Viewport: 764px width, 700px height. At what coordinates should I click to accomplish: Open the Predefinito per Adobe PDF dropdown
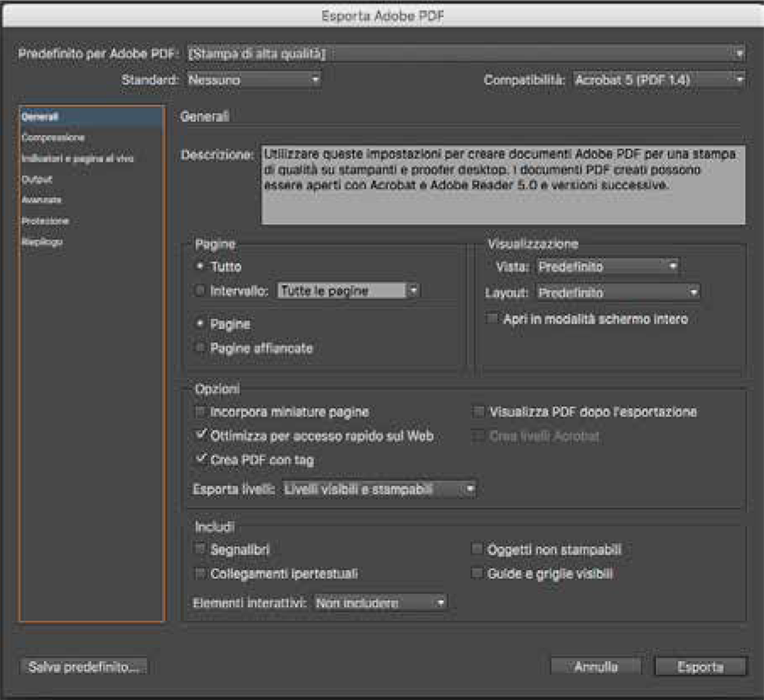tap(466, 53)
